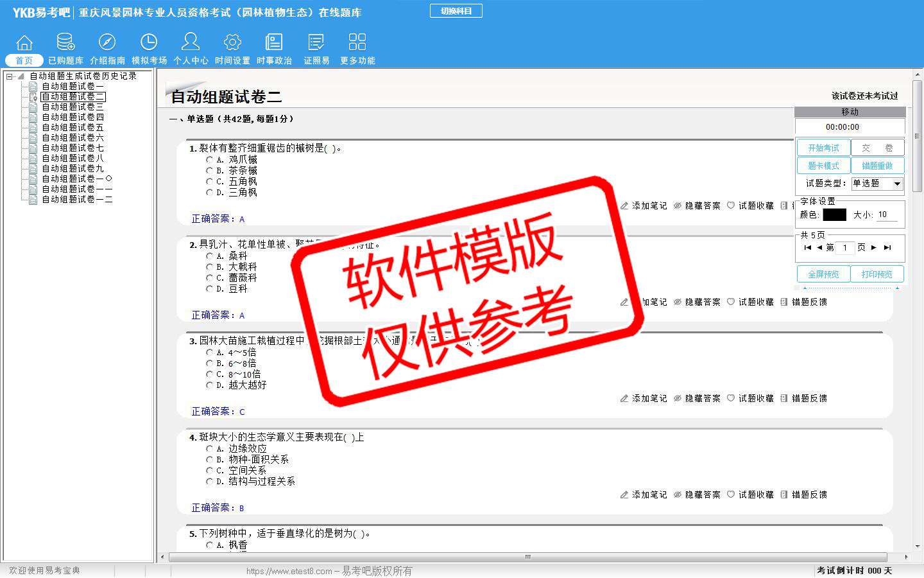Select 自动组题试卷三 in the tree
Viewport: 924px width, 578px height.
tap(73, 107)
